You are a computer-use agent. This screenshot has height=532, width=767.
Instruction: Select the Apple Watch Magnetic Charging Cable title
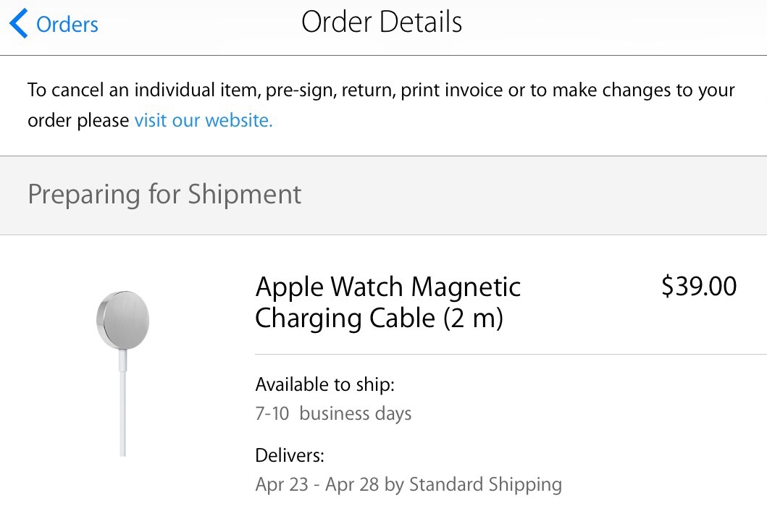coord(388,302)
